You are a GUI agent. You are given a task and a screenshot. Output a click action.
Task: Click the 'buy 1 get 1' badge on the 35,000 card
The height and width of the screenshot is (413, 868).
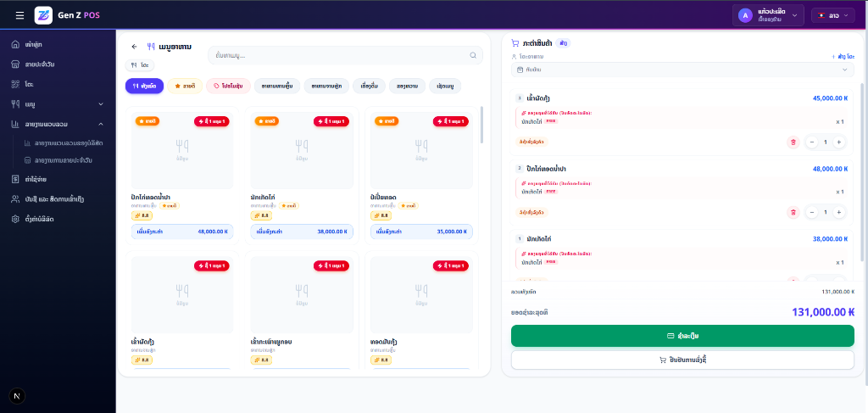tap(451, 121)
